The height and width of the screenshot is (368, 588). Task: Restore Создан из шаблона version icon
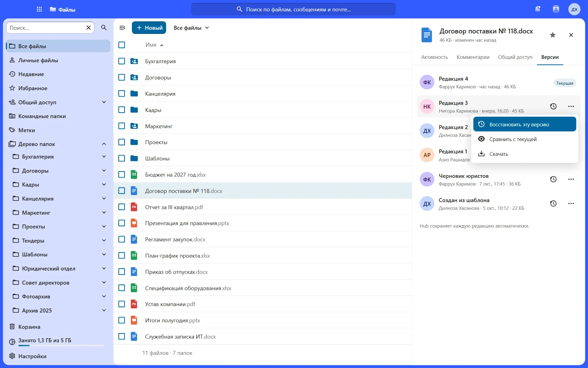coord(553,204)
